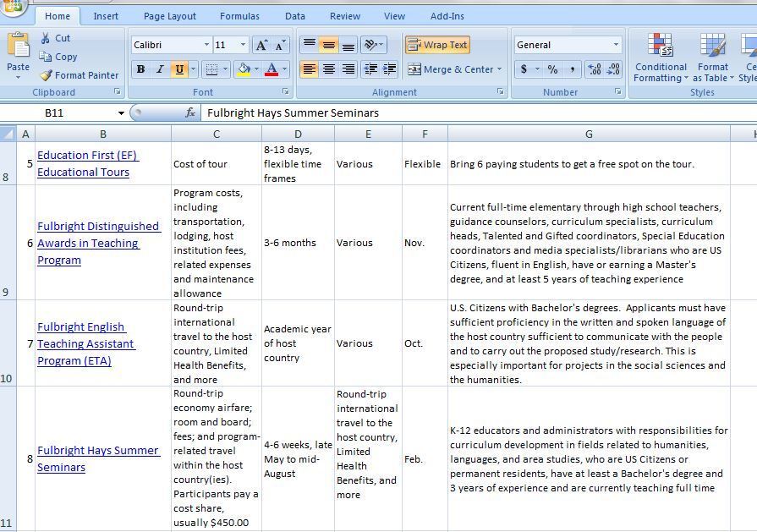Switch to the Insert tab
The height and width of the screenshot is (532, 757).
coord(106,16)
